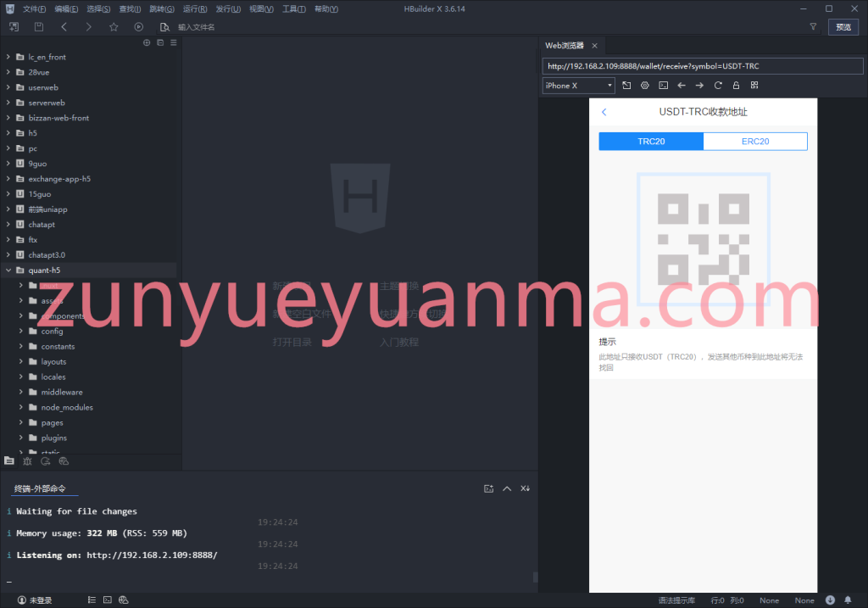Click new terminal icon in terminal panel
Screen dimensions: 868x608
click(489, 488)
